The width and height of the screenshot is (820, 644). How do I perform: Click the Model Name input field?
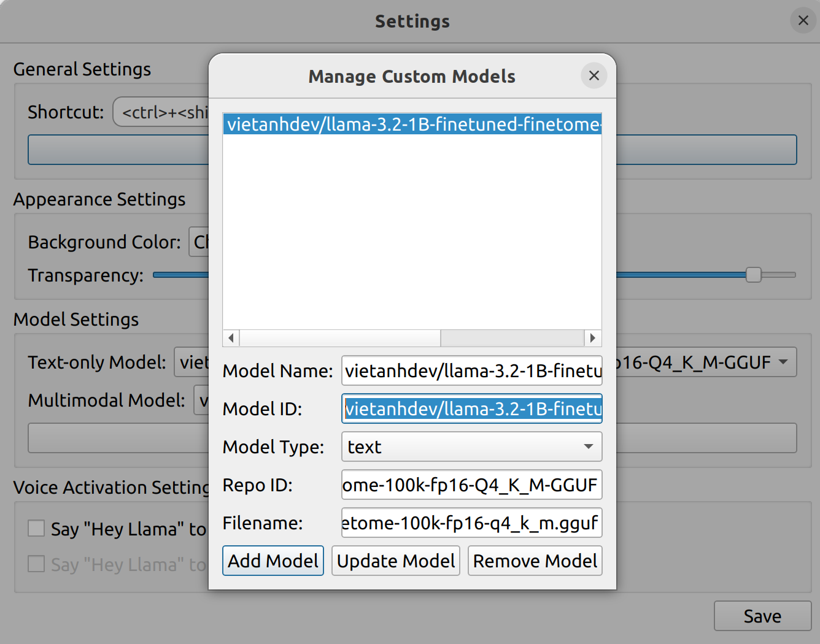(471, 370)
